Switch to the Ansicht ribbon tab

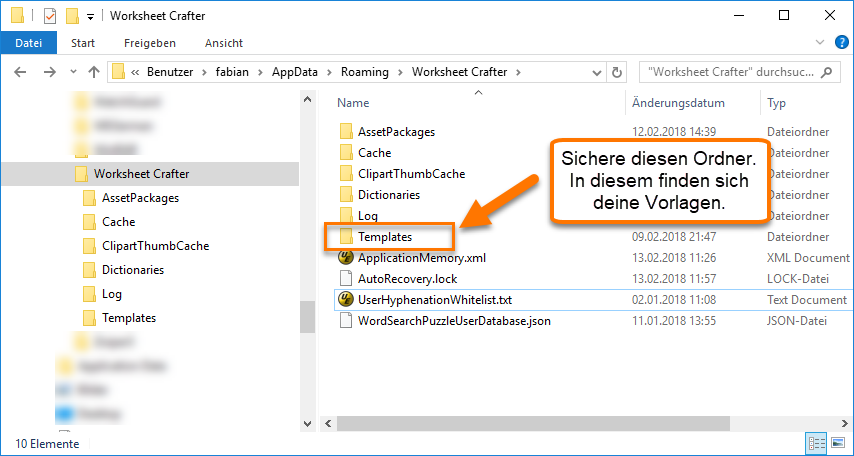click(223, 43)
